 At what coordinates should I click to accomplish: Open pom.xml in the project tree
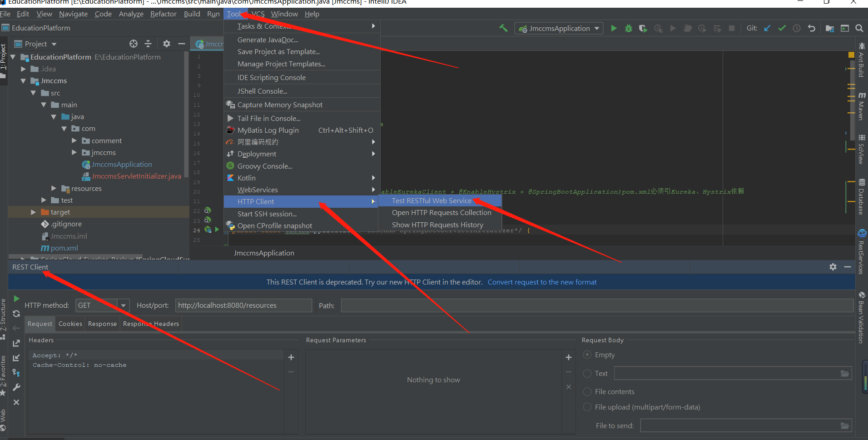(64, 248)
